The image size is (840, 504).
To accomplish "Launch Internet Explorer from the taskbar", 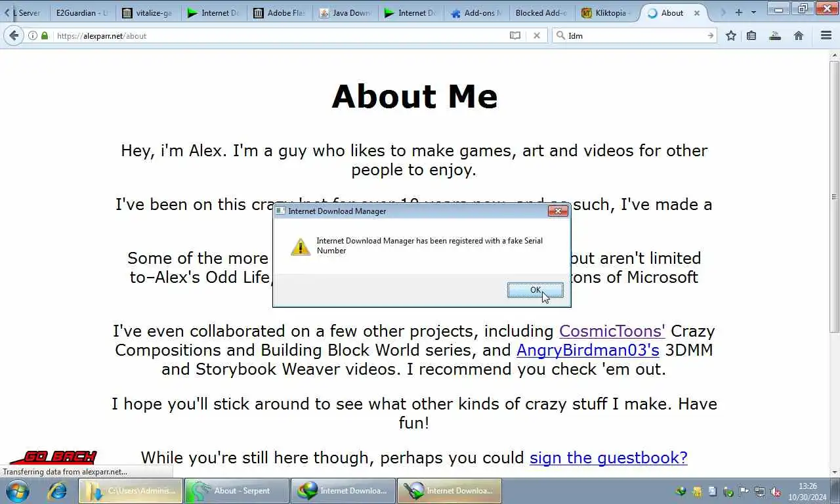I will click(x=58, y=491).
